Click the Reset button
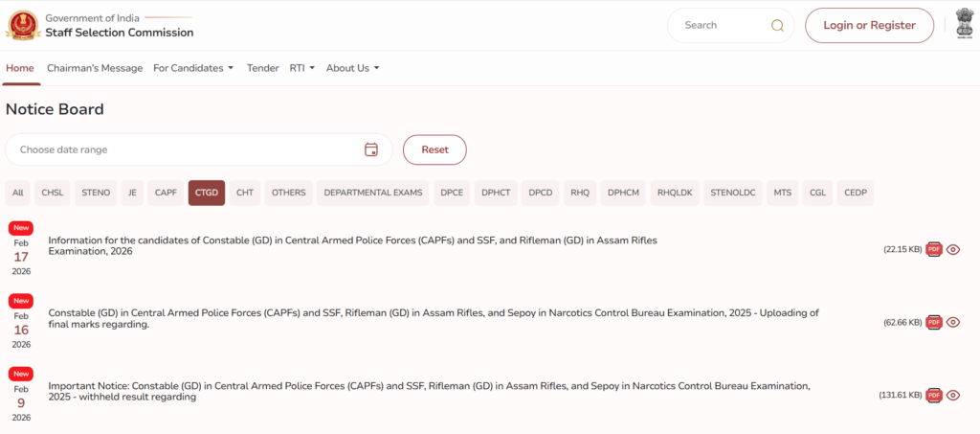Viewport: 980px width, 434px height. click(x=435, y=150)
